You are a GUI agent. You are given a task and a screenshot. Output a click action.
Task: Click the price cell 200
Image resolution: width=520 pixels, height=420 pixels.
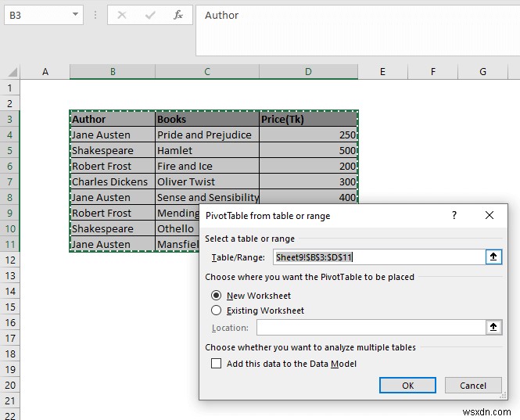(x=308, y=166)
